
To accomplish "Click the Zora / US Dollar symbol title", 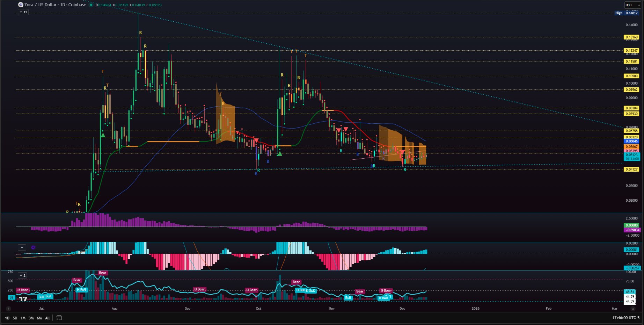I will point(55,5).
